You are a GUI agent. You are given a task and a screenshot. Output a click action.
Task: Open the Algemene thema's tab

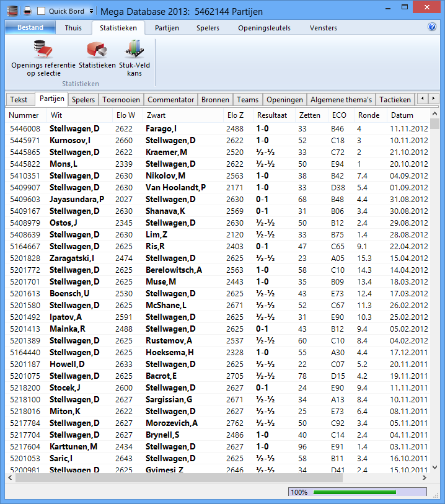pos(341,100)
